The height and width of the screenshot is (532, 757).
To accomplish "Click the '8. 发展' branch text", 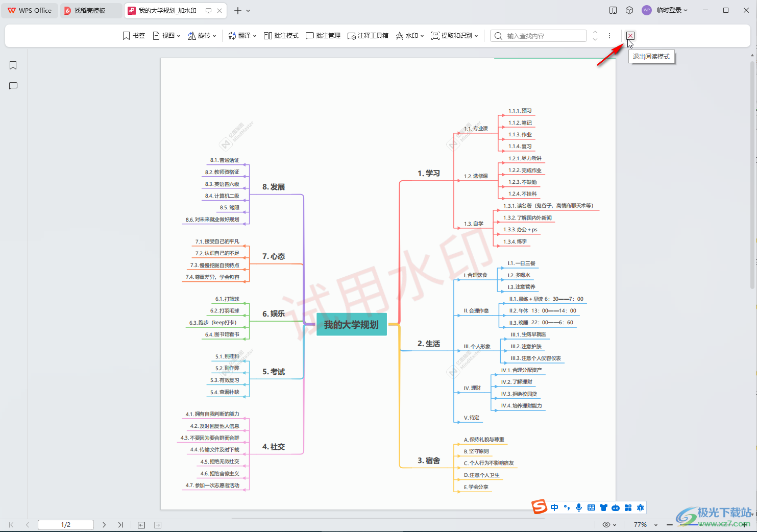I will click(x=274, y=187).
